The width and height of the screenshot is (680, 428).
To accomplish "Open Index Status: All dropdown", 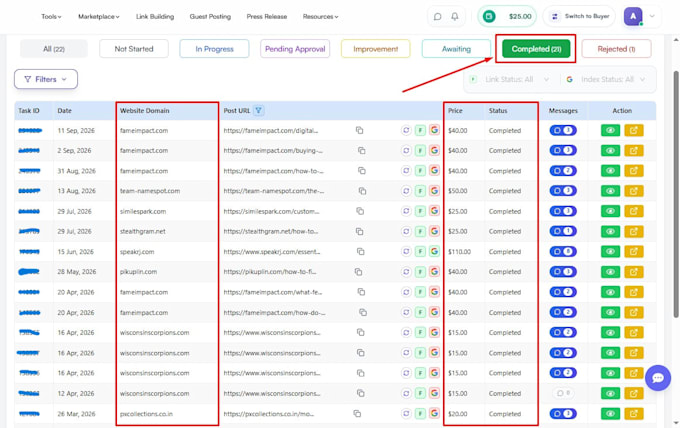I will tap(606, 79).
